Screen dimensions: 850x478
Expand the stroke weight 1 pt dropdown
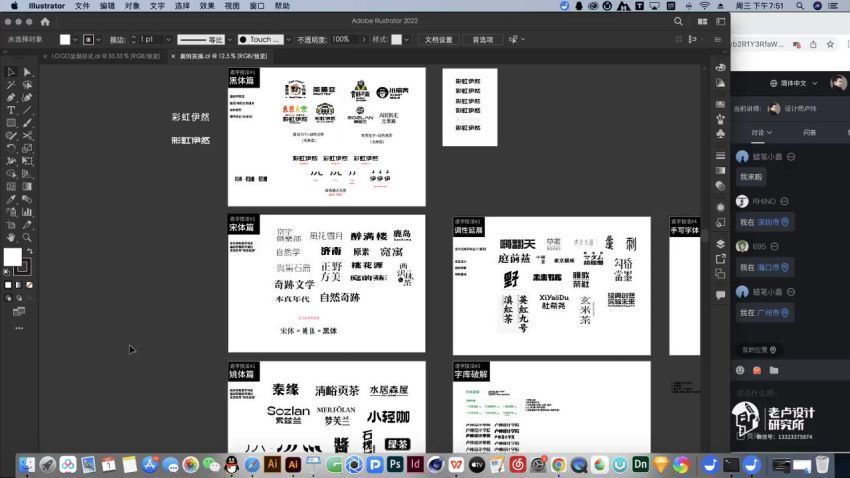click(168, 40)
